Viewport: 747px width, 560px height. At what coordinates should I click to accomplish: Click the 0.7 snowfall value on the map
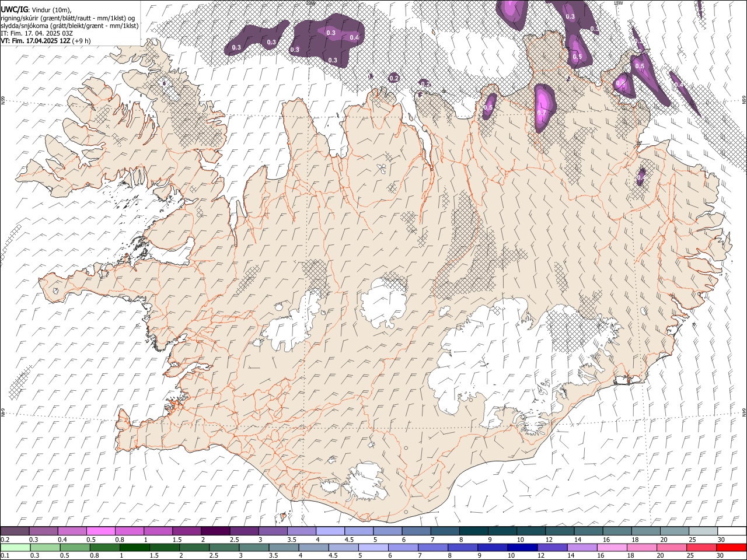point(542,113)
